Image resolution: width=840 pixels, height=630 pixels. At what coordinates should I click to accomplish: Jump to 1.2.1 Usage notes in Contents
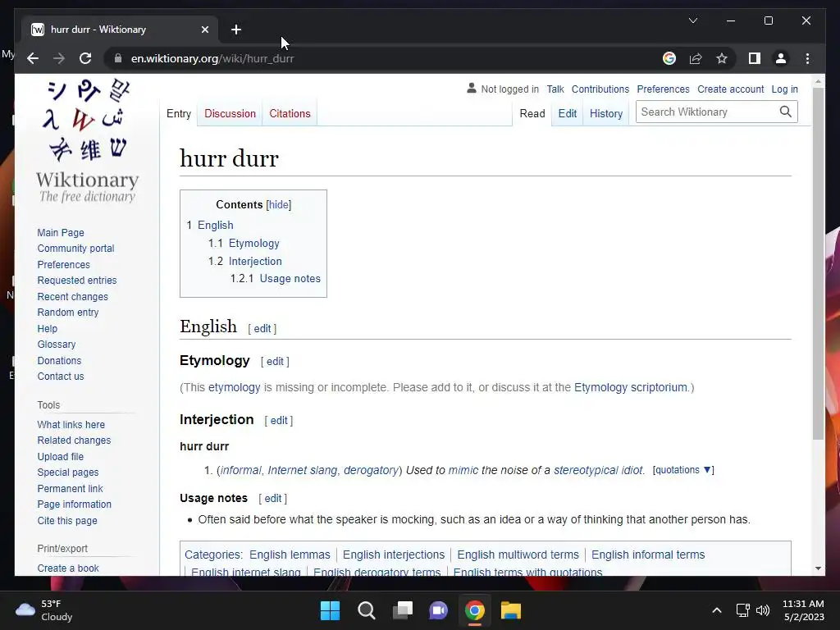276,279
